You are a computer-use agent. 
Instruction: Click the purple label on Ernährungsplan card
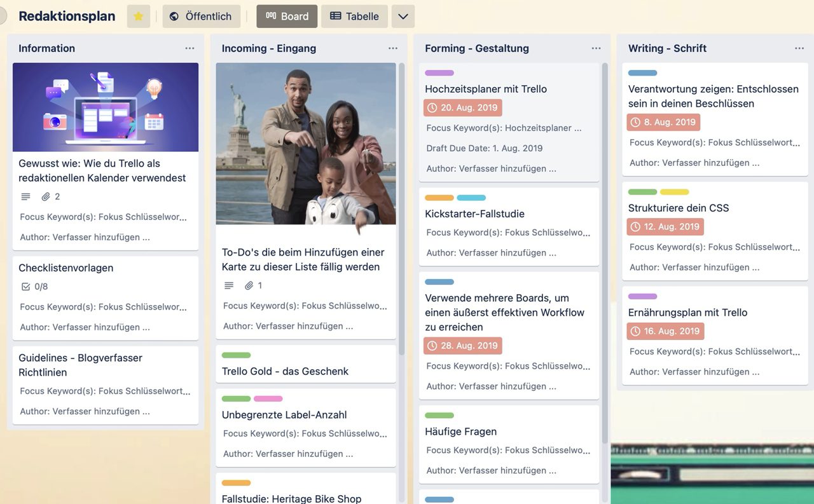[643, 296]
